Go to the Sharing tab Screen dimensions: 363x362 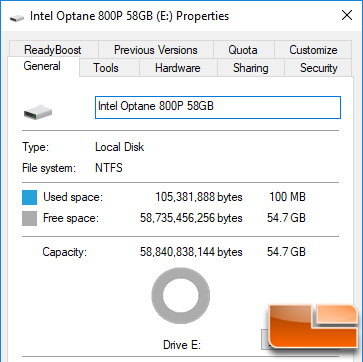coord(251,68)
